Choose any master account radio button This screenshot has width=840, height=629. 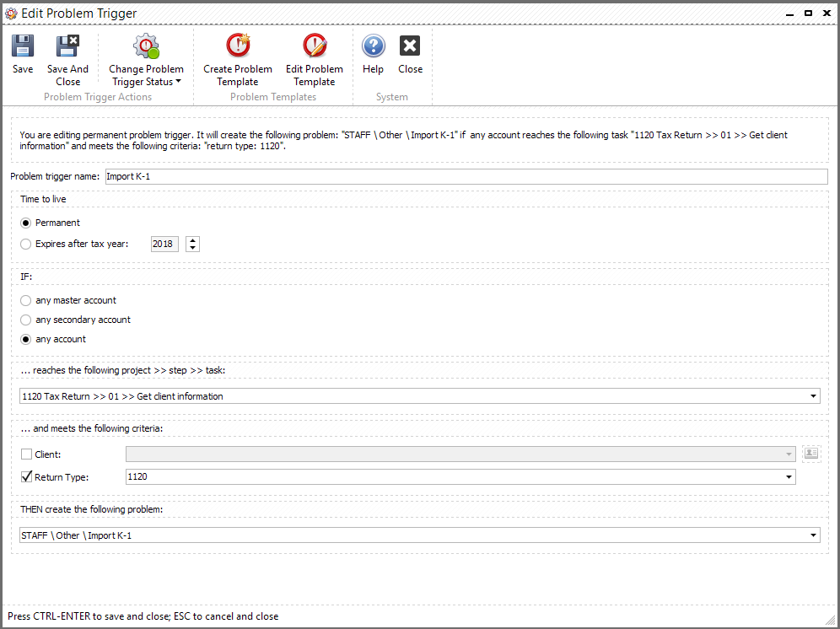[25, 300]
